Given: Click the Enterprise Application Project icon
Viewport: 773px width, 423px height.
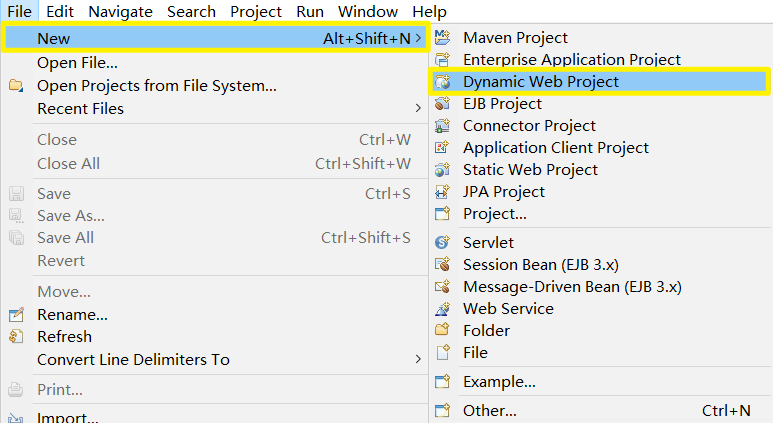Looking at the screenshot, I should pos(444,60).
